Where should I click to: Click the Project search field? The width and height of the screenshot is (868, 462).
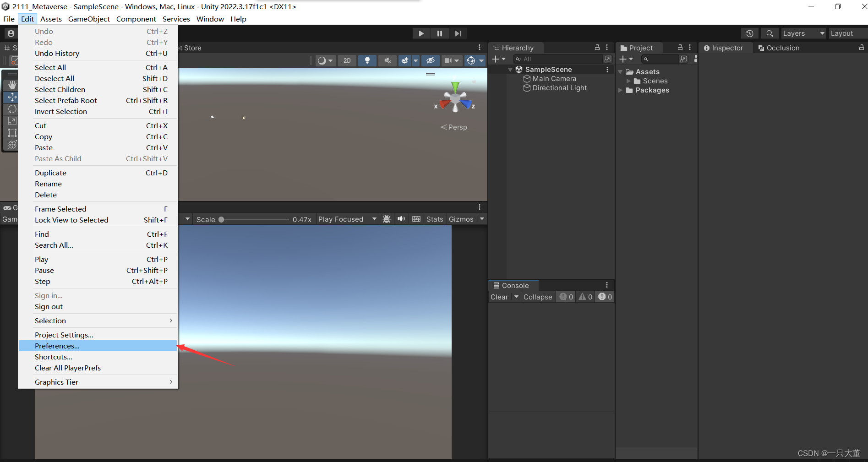(x=659, y=59)
